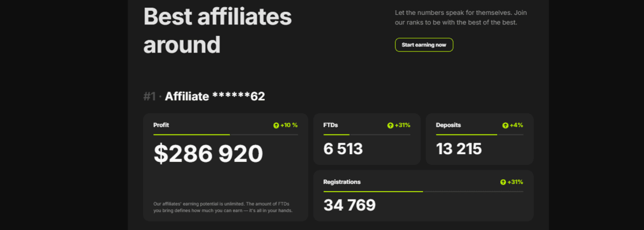Click the Best affiliates around heading
The width and height of the screenshot is (644, 230).
click(x=217, y=30)
